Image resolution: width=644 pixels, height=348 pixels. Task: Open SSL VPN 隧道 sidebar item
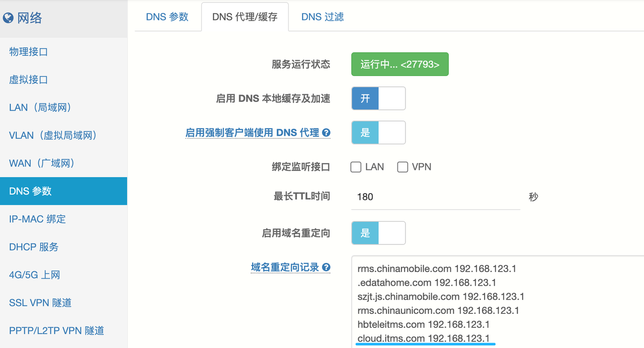(x=40, y=303)
